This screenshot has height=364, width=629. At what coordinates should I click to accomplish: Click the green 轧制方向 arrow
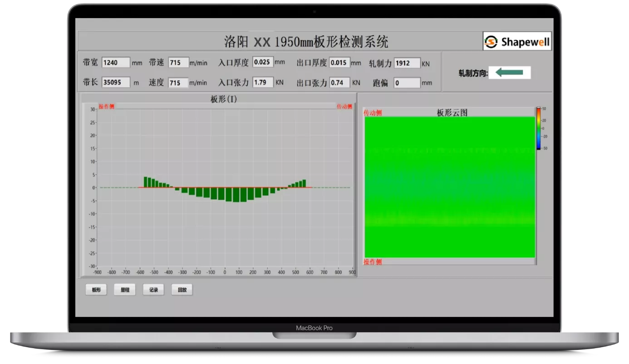[x=509, y=72]
